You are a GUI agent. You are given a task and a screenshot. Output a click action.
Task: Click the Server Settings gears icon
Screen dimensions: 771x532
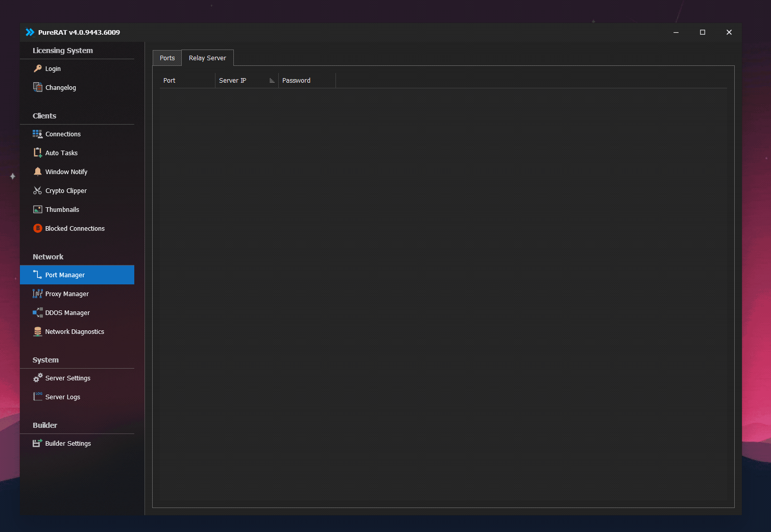(37, 378)
